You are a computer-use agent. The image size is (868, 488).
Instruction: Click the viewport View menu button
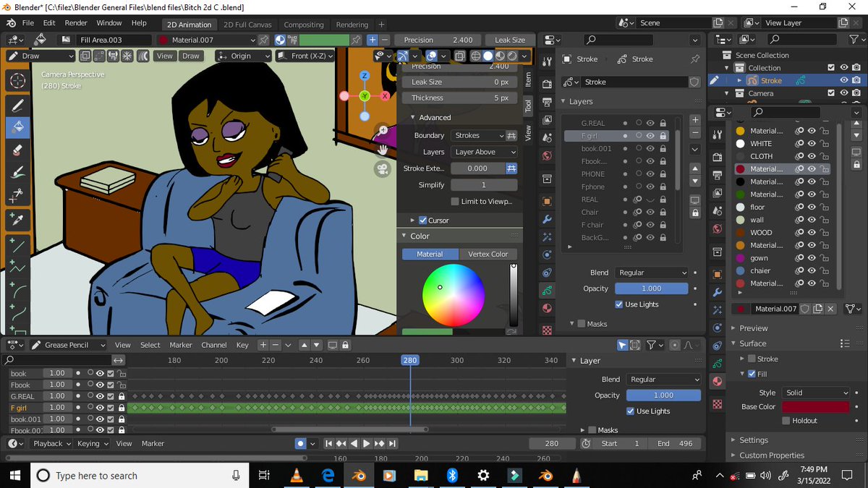coord(165,56)
